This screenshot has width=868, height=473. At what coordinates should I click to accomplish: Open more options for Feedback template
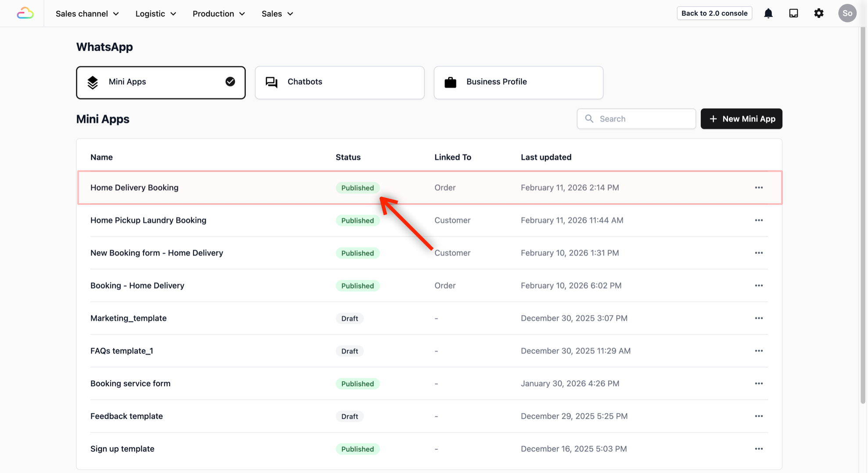pyautogui.click(x=759, y=416)
